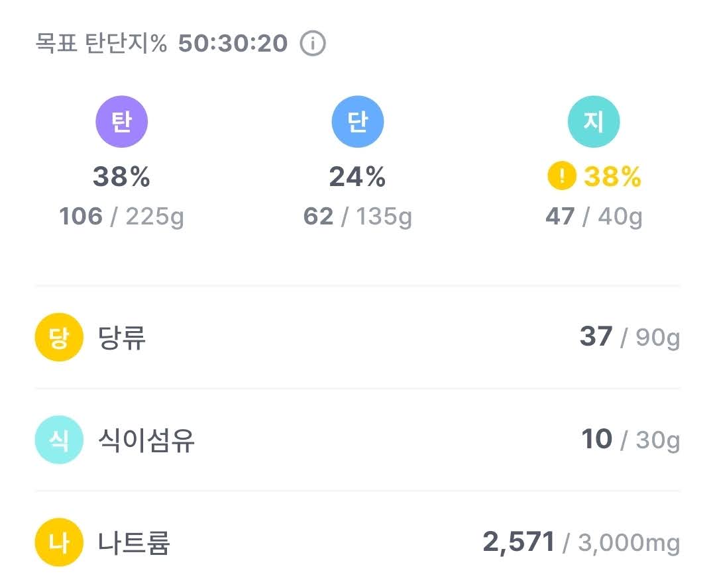The height and width of the screenshot is (588, 715).
Task: Open the 식이섬유 dietary fiber row
Action: 358,440
